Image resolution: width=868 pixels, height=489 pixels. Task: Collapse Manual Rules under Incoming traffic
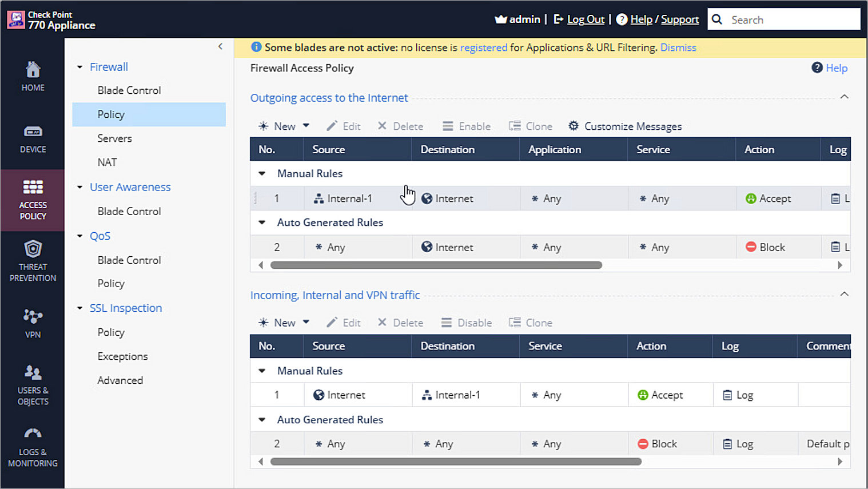261,370
